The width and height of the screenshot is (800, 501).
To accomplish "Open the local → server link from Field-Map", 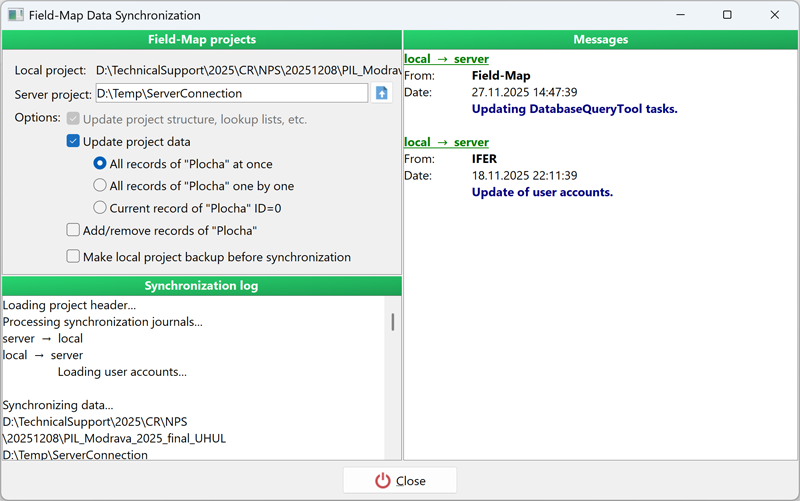I will pos(446,59).
